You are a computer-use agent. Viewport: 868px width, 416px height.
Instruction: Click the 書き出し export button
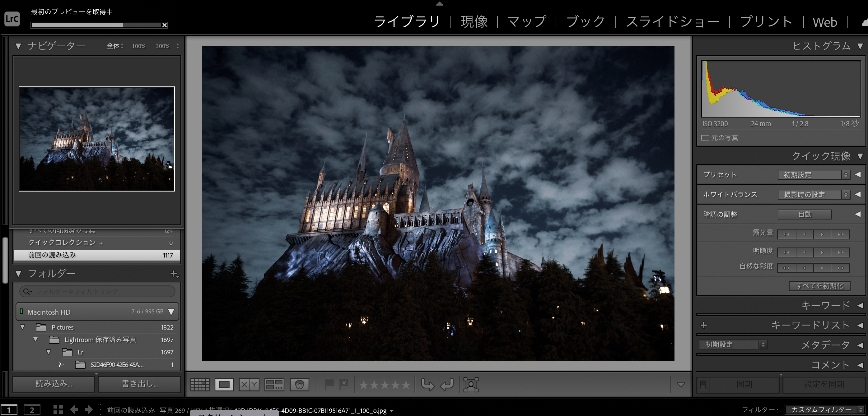coord(139,384)
